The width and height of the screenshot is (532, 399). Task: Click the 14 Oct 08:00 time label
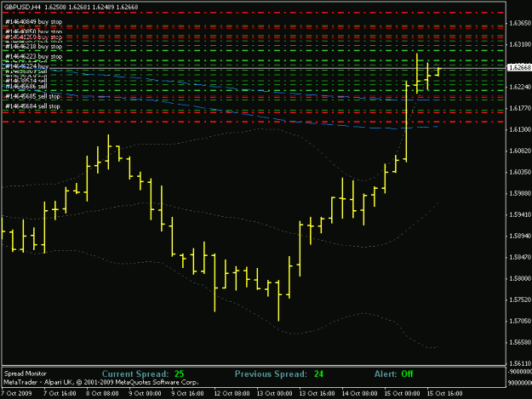360,394
